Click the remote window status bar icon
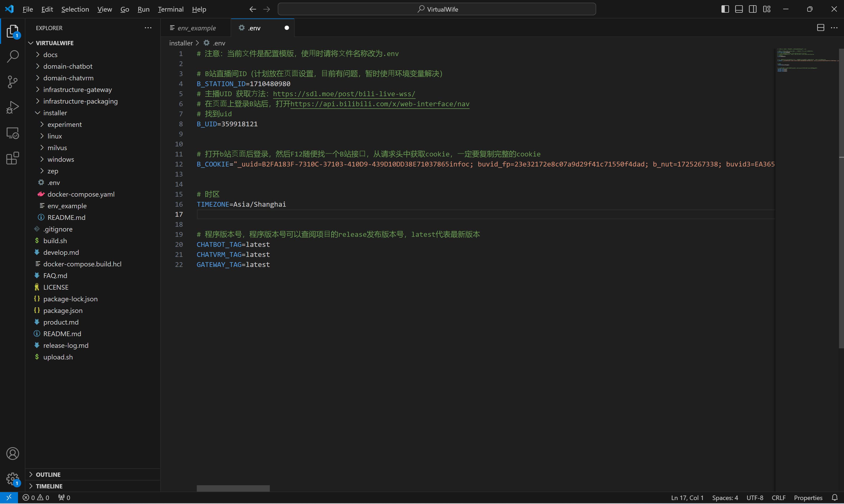Image resolution: width=844 pixels, height=504 pixels. 9,498
